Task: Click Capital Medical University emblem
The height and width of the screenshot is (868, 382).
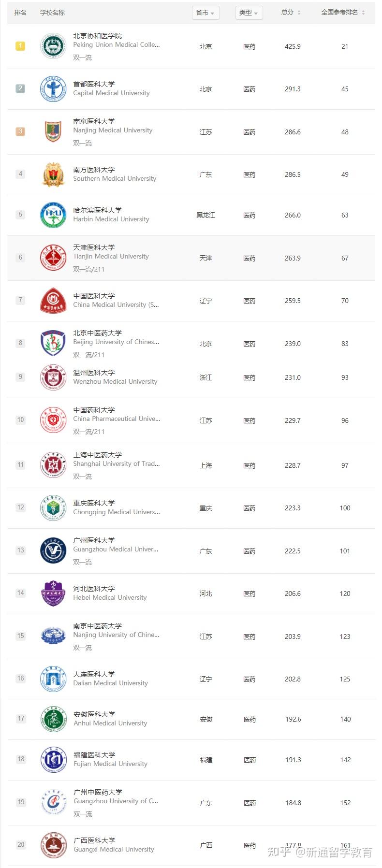Action: click(53, 89)
